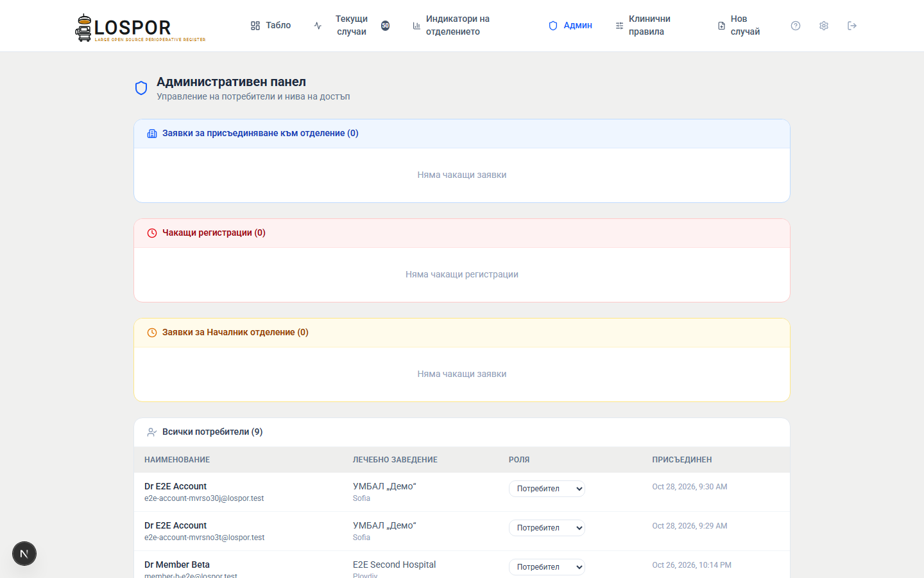Screen dimensions: 924x578
Task: Go to the Табло tab
Action: 271,26
